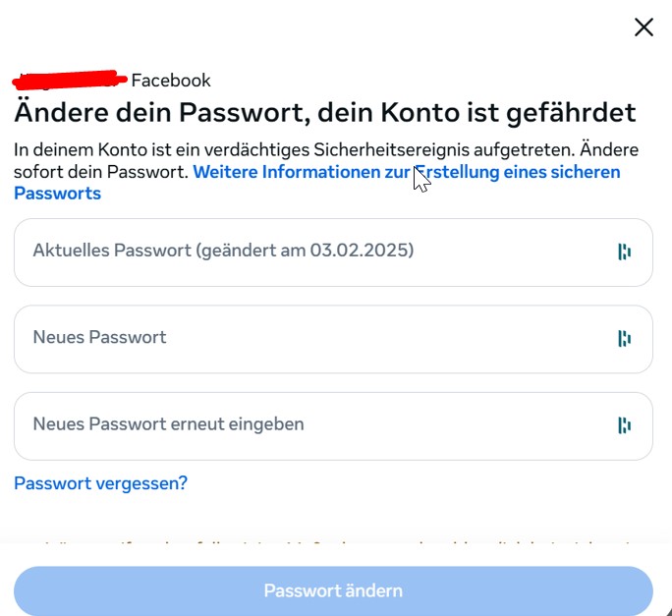The image size is (672, 616).
Task: Click the placeholder text Neues Passwort erneut eingeben
Action: point(168,424)
